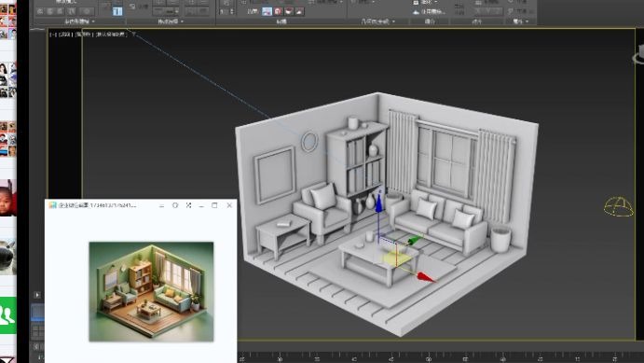Click the red-and-white icon right of the landscape icon
Viewport: 644px width, 363px height.
pos(278,11)
